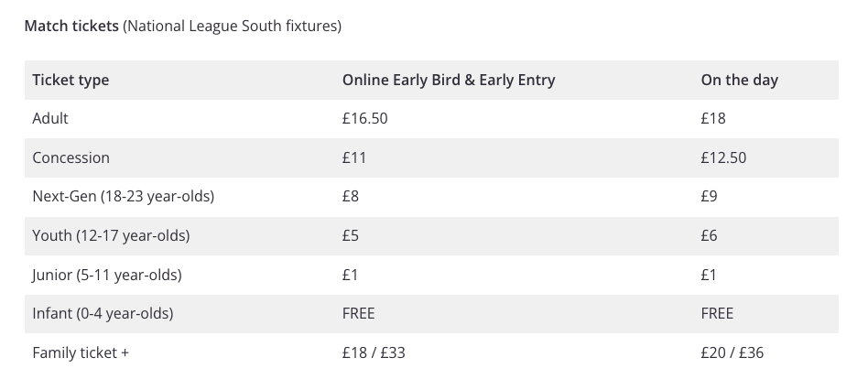This screenshot has height=390, width=868.
Task: Click FREE in the On the day column
Action: (717, 314)
